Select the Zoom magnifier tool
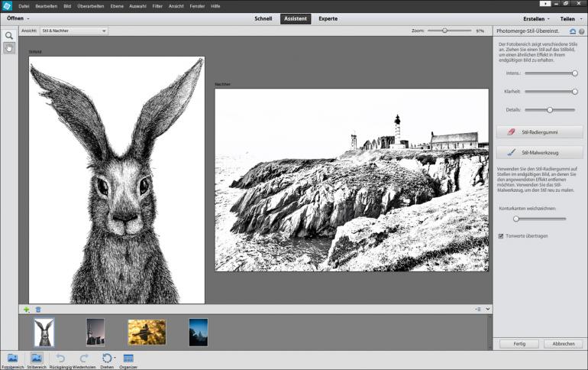The width and height of the screenshot is (588, 370). [x=9, y=35]
